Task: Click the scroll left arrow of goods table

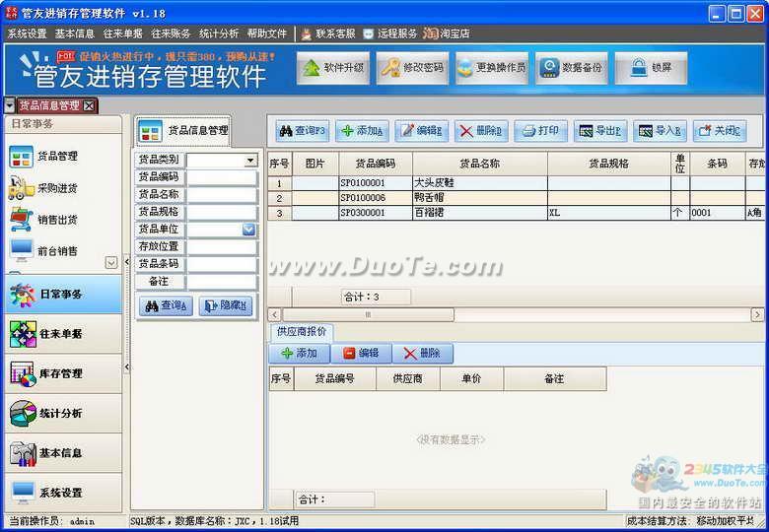Action: tap(275, 314)
